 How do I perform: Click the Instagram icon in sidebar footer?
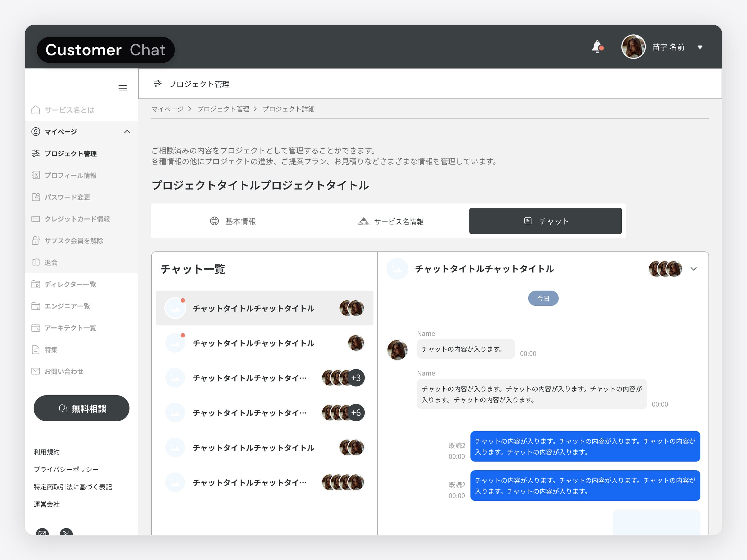tap(42, 532)
